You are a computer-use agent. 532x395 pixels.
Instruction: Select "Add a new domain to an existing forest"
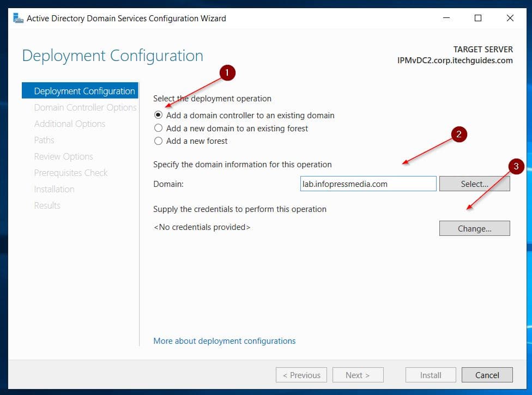pyautogui.click(x=158, y=128)
